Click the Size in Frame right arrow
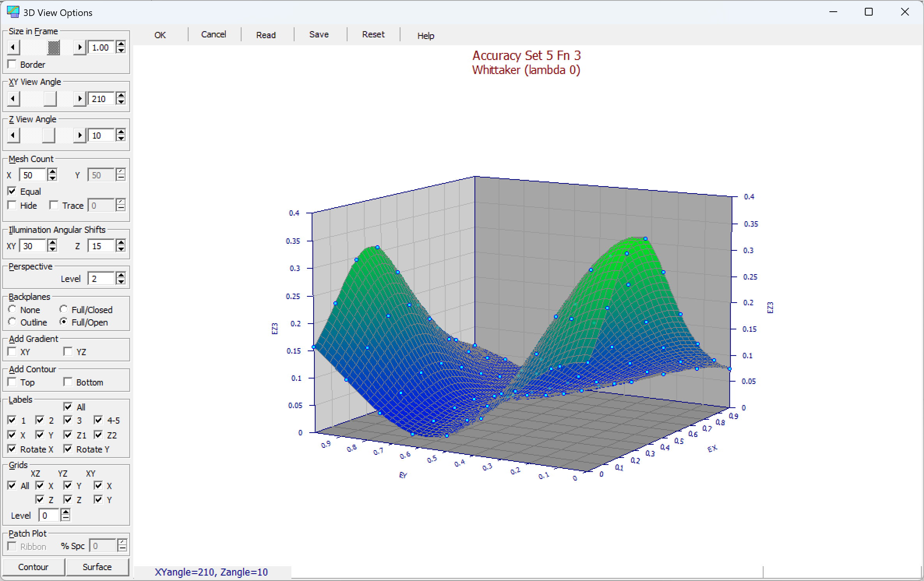The image size is (924, 581). click(x=80, y=48)
